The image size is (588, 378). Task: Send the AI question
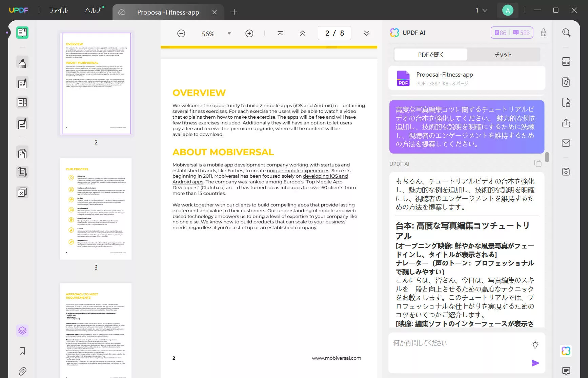[x=535, y=363]
